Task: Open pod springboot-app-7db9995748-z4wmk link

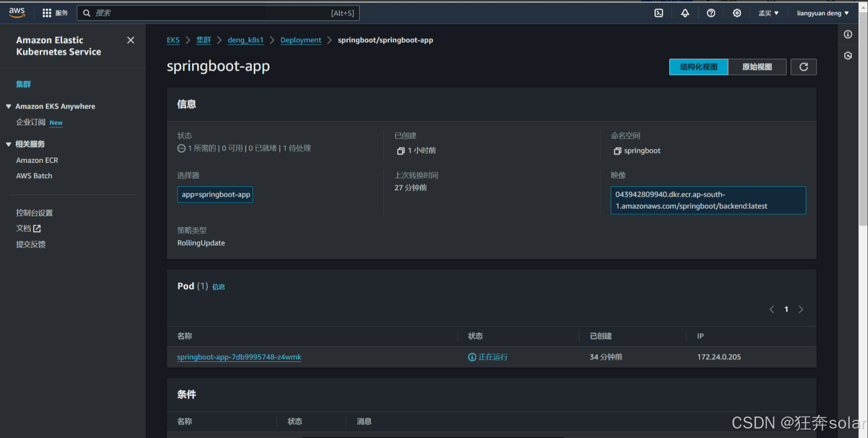Action: tap(239, 357)
